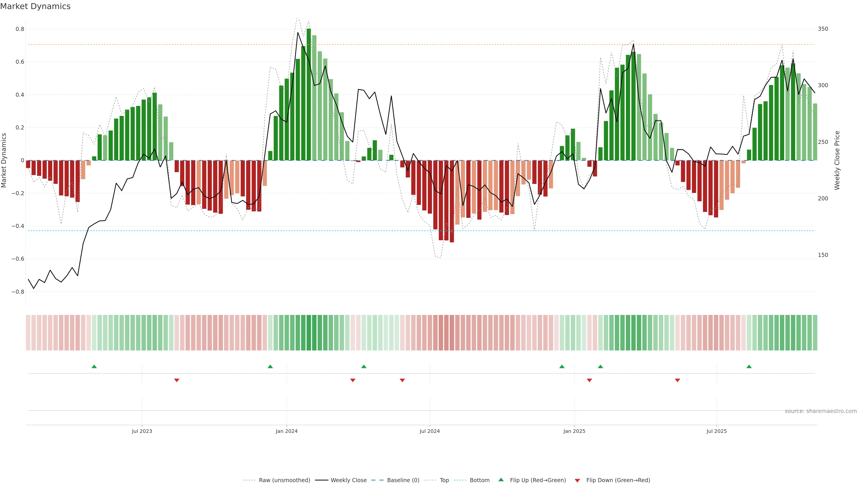Viewport: 868px width, 488px height.
Task: Click the last red flip-down triangle marker
Action: pyautogui.click(x=677, y=380)
